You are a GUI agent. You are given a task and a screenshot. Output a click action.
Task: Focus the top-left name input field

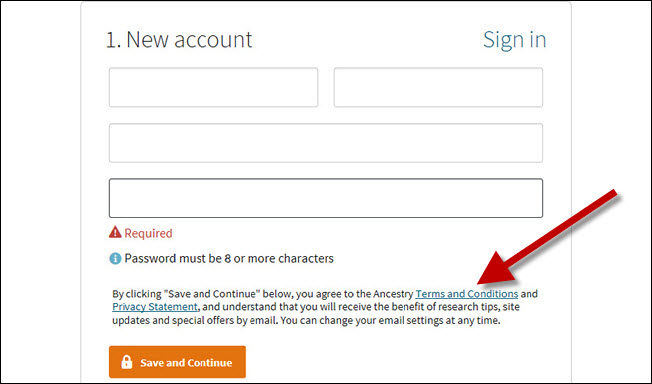[x=213, y=87]
